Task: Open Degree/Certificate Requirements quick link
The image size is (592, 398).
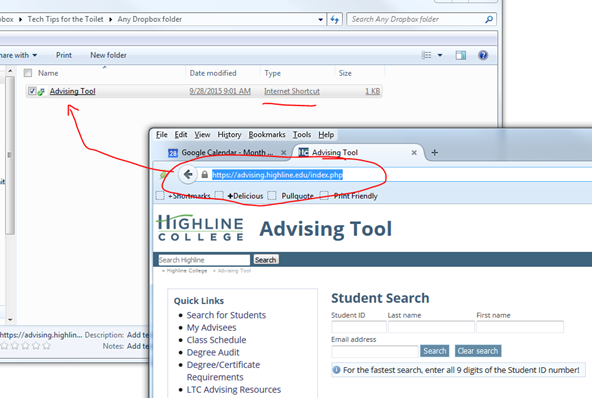Action: click(x=223, y=371)
